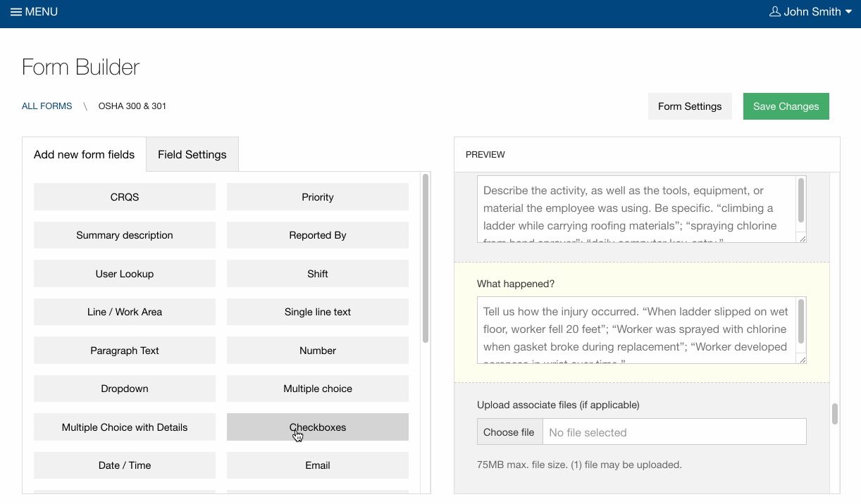The width and height of the screenshot is (861, 504).
Task: Click the '75MB max. file size' note
Action: pyautogui.click(x=579, y=465)
